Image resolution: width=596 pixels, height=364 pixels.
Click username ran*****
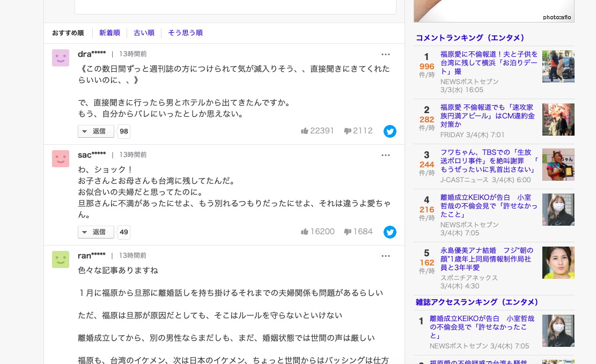[x=91, y=255]
